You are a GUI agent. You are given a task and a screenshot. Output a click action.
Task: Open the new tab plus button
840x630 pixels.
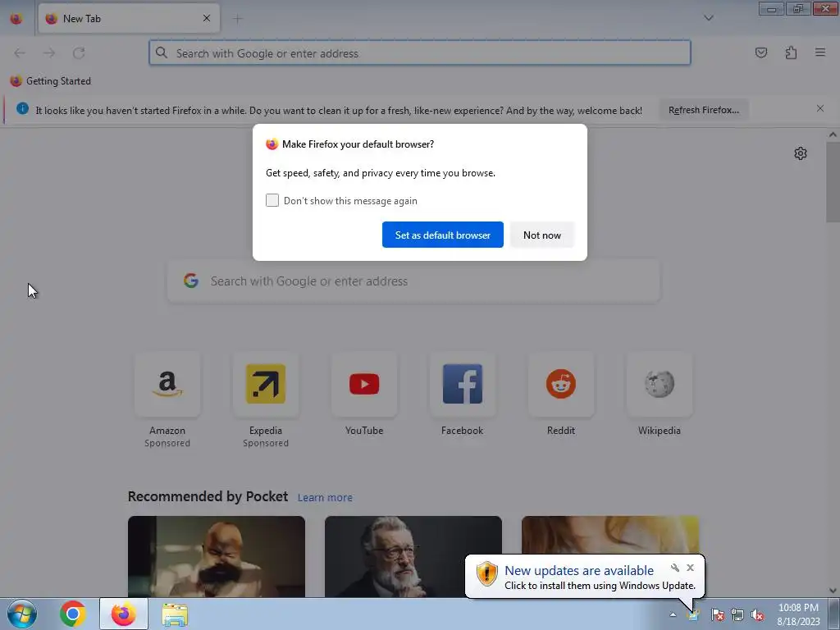237,19
